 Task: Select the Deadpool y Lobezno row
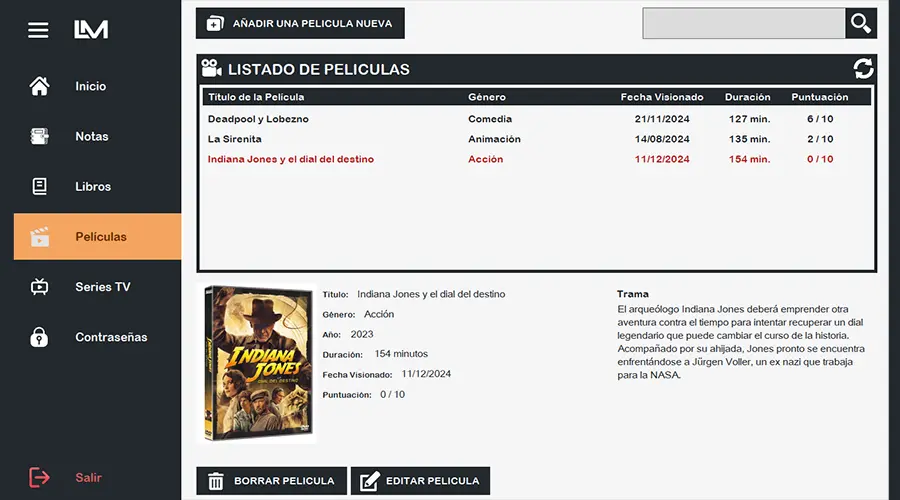537,119
